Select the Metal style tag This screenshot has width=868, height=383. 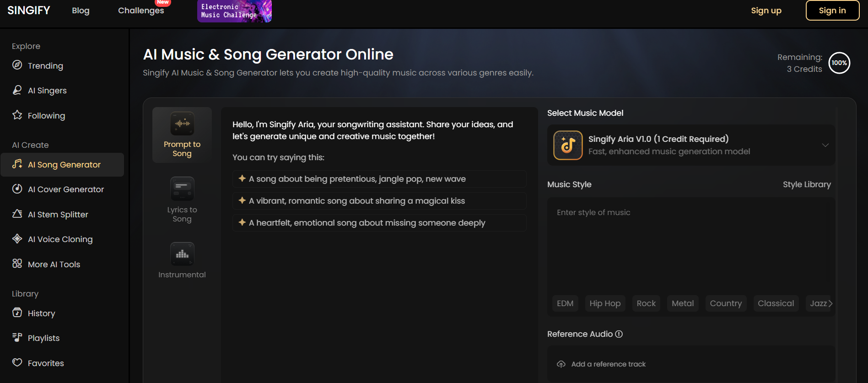[x=683, y=303]
